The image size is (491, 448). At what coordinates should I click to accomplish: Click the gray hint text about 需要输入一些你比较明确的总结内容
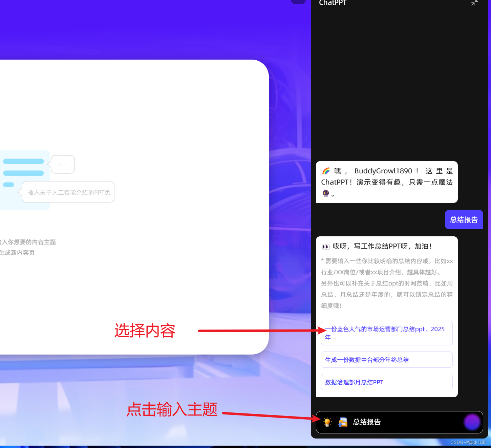[x=387, y=283]
